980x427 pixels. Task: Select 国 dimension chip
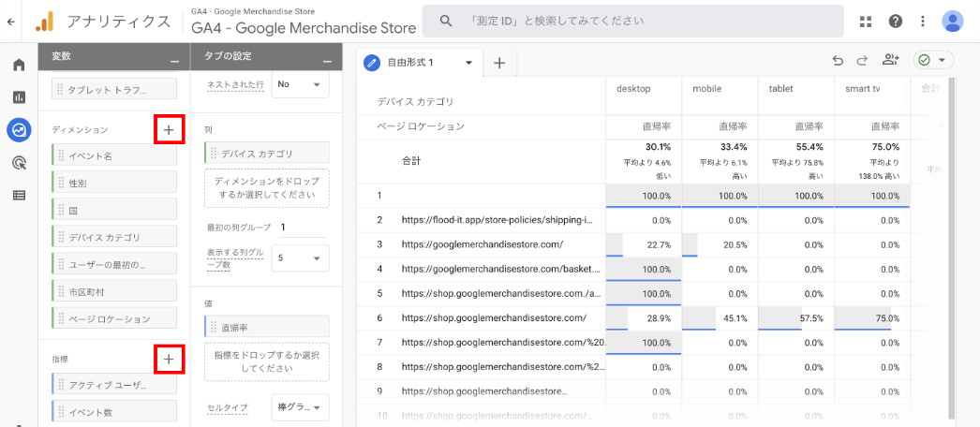tap(114, 211)
